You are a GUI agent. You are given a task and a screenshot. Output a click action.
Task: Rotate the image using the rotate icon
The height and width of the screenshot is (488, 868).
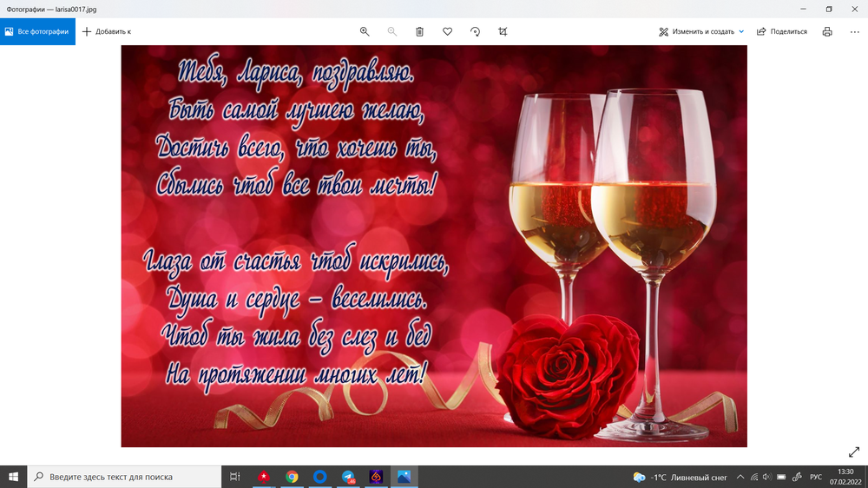[x=475, y=31]
